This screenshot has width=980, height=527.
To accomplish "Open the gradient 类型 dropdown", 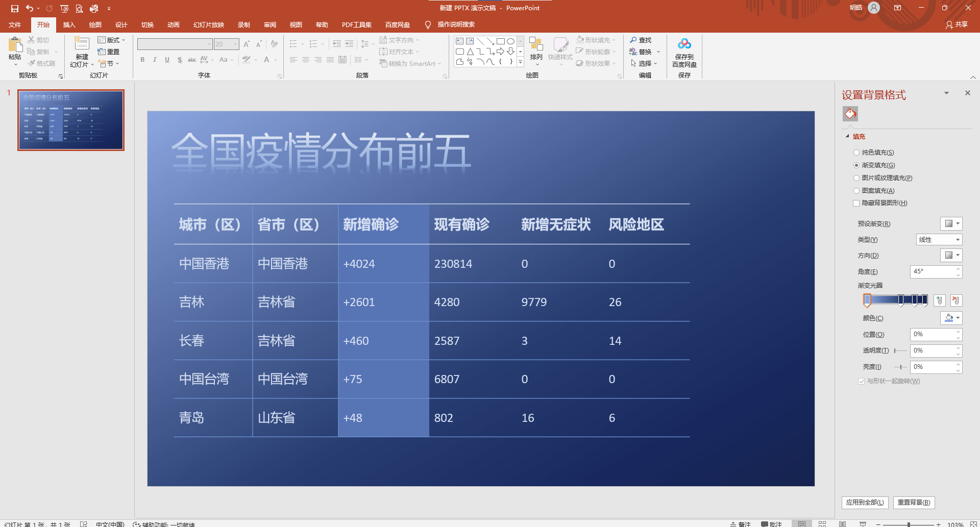I will pyautogui.click(x=939, y=239).
